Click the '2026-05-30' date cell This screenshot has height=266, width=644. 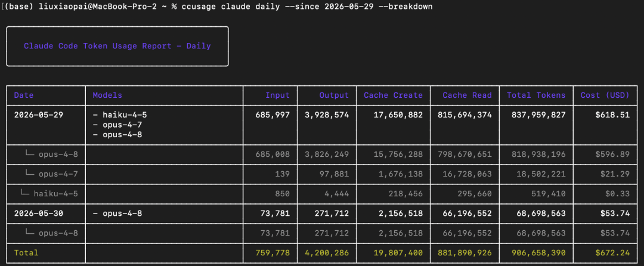tap(39, 214)
